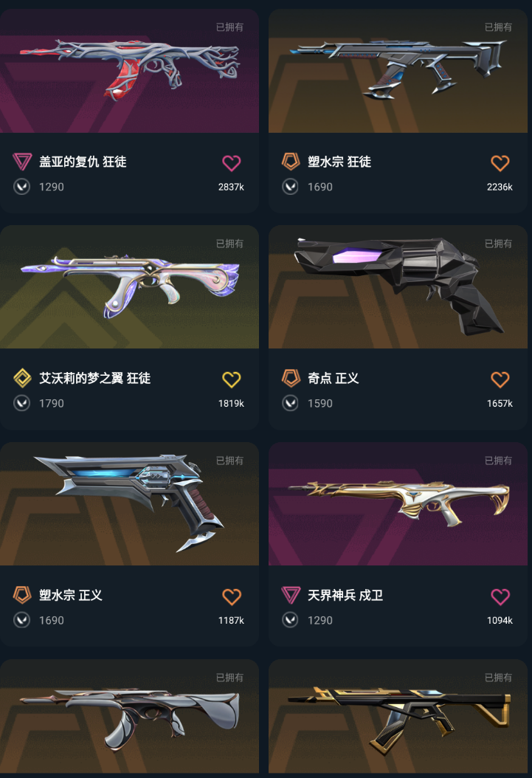Open 盖亚的复仇 狂徒 weapon image
This screenshot has height=778, width=532.
[x=129, y=70]
